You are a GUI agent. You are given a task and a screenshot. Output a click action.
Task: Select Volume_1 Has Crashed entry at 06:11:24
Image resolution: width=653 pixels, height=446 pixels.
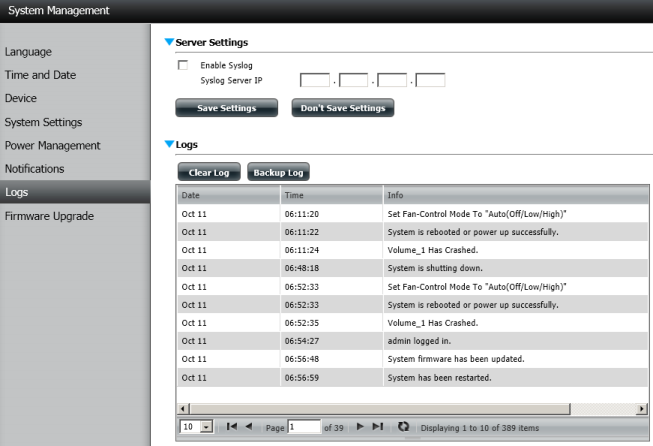[x=413, y=250]
